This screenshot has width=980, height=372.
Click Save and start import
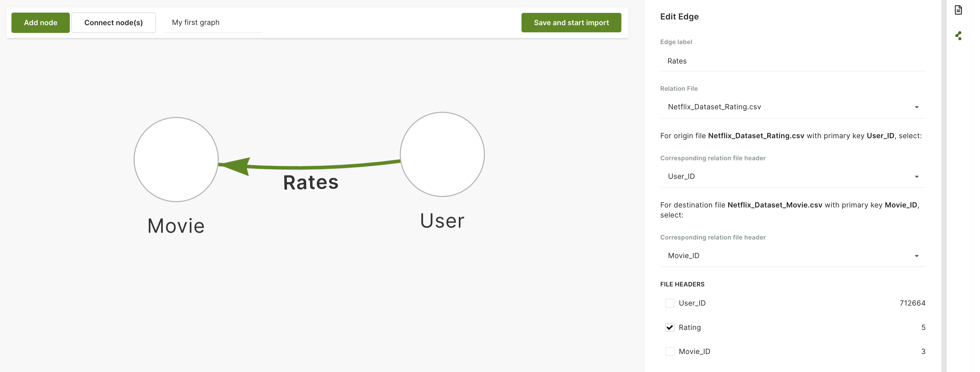pyautogui.click(x=571, y=22)
